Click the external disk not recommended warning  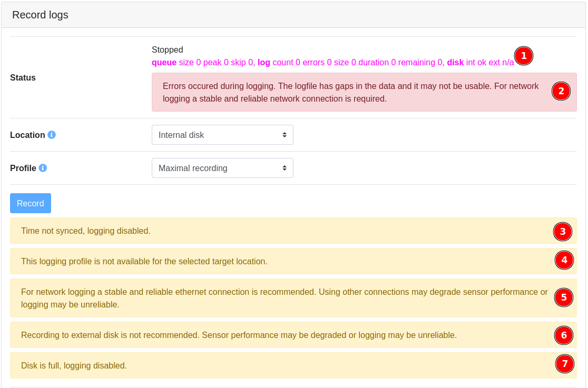(x=239, y=335)
